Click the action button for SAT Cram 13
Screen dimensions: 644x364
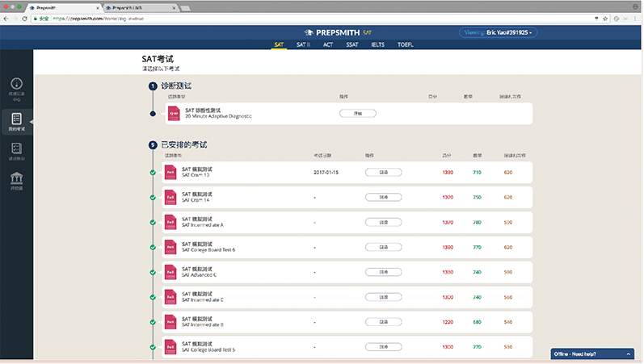(x=384, y=173)
